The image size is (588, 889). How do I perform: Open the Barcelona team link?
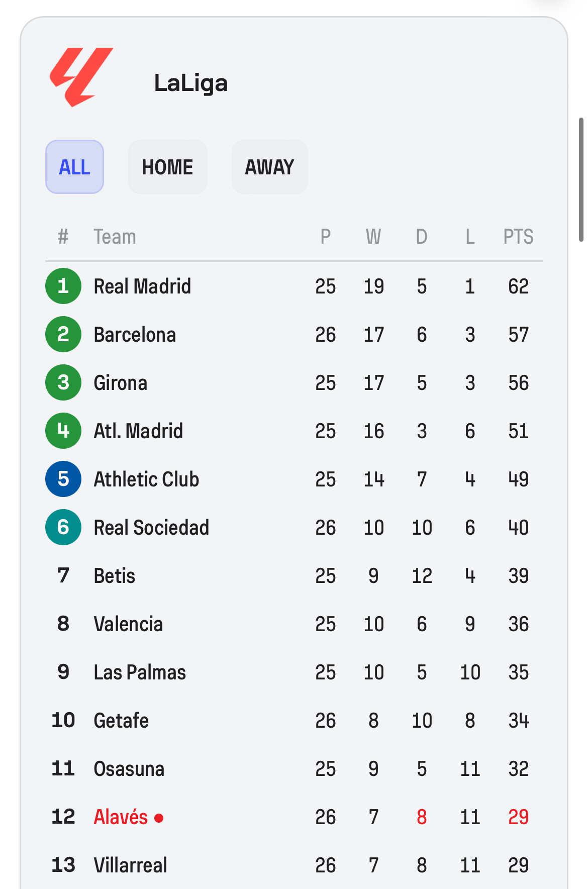tap(135, 335)
